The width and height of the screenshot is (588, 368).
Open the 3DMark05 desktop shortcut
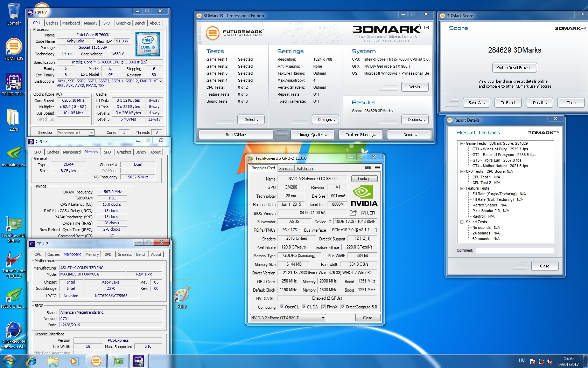pyautogui.click(x=14, y=49)
